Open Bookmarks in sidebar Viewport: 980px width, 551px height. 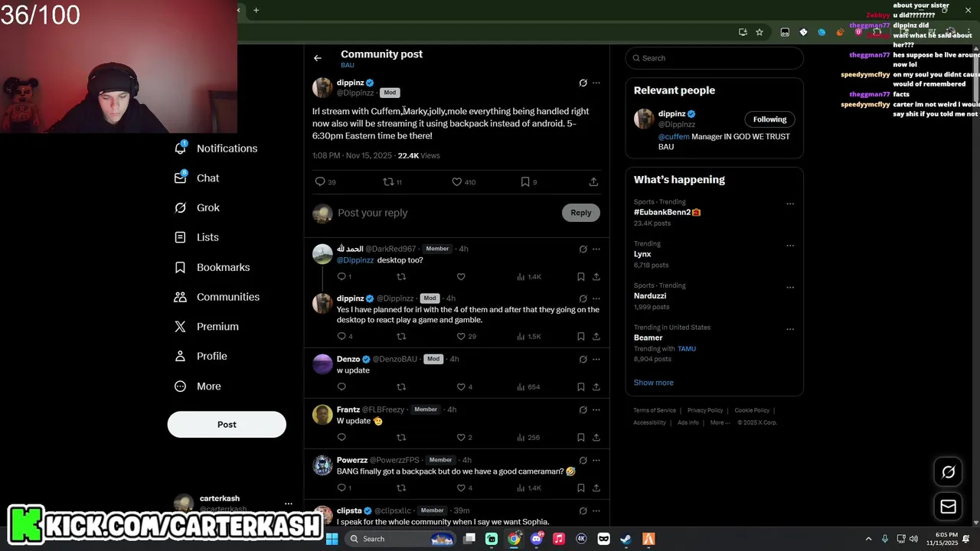tap(212, 267)
